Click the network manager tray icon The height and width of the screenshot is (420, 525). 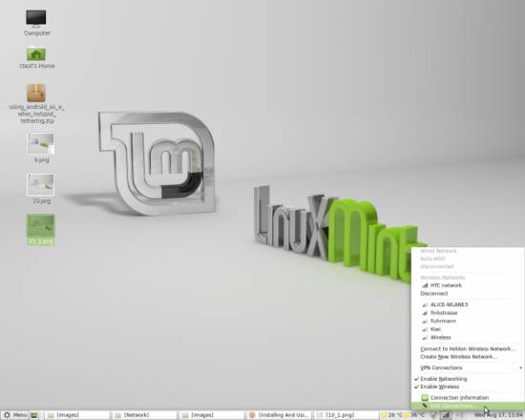pos(446,415)
